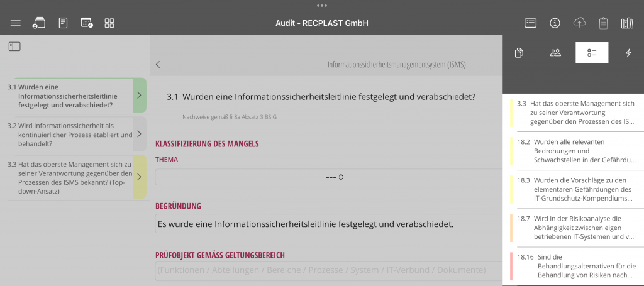The height and width of the screenshot is (286, 644).
Task: Open the clipboard checklist icon
Action: (603, 23)
